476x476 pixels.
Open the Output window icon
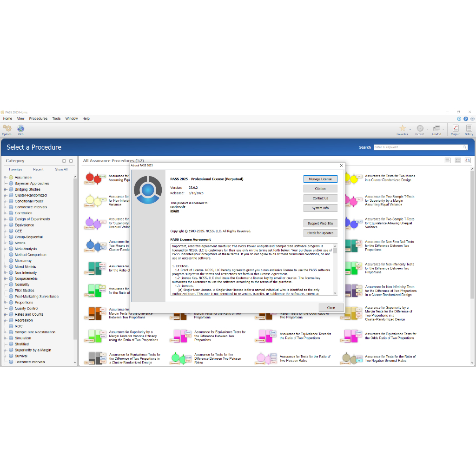456,130
